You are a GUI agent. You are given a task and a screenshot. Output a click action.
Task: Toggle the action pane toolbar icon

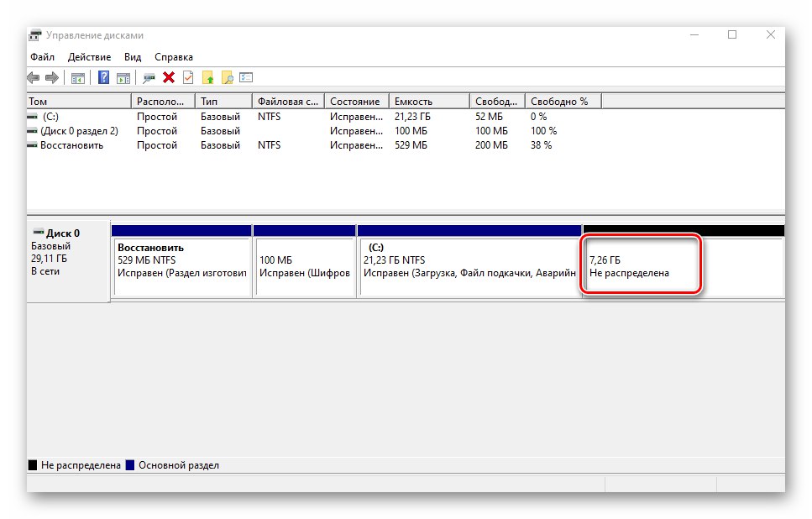(123, 78)
